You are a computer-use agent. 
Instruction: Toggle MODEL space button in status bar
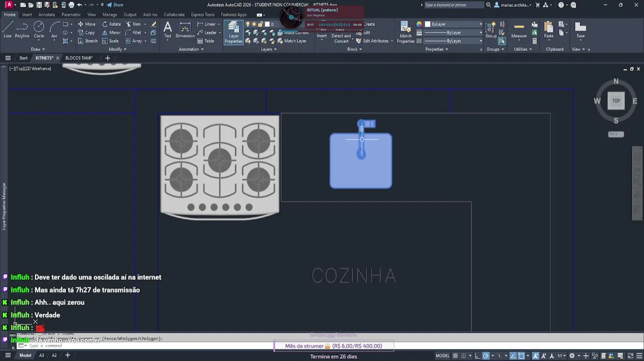442,355
